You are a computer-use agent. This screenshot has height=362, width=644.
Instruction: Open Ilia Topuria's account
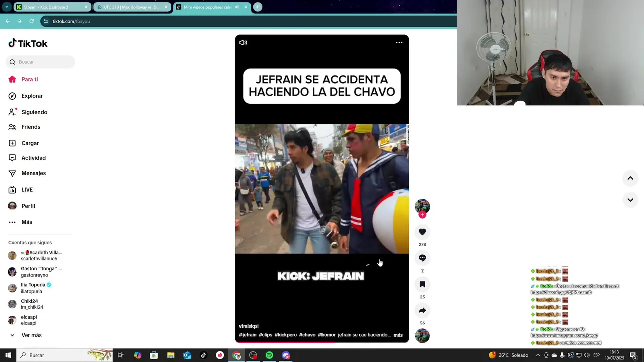30,288
